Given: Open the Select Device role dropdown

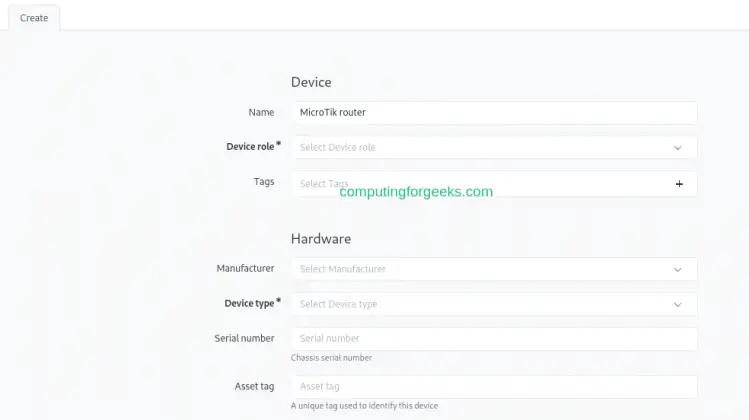Looking at the screenshot, I should pos(480,148).
